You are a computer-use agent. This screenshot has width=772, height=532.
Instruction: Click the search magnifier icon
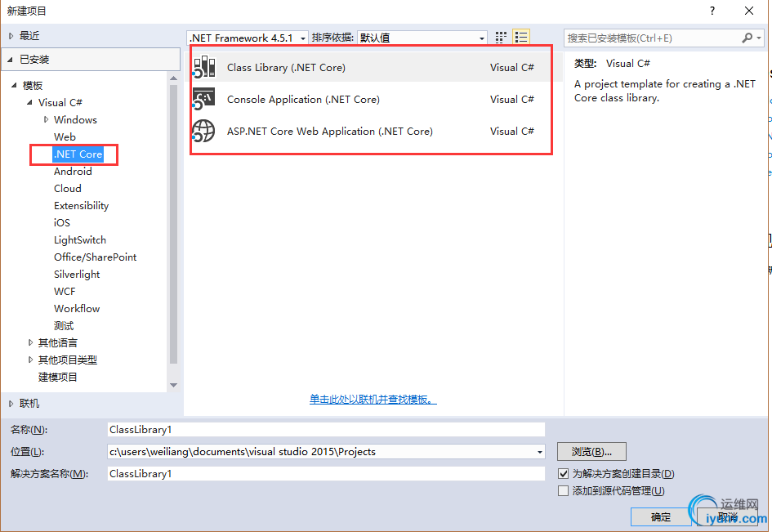[747, 38]
